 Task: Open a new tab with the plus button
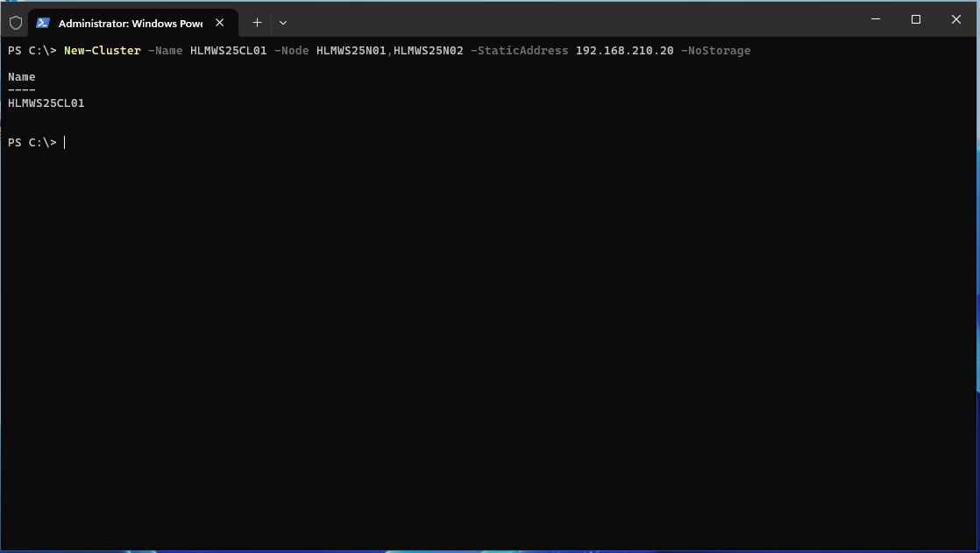point(257,23)
